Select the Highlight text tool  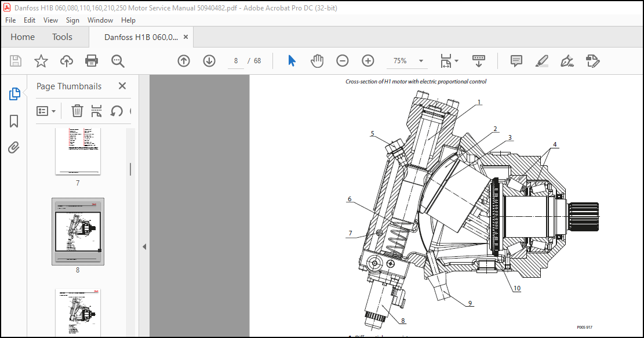click(542, 61)
